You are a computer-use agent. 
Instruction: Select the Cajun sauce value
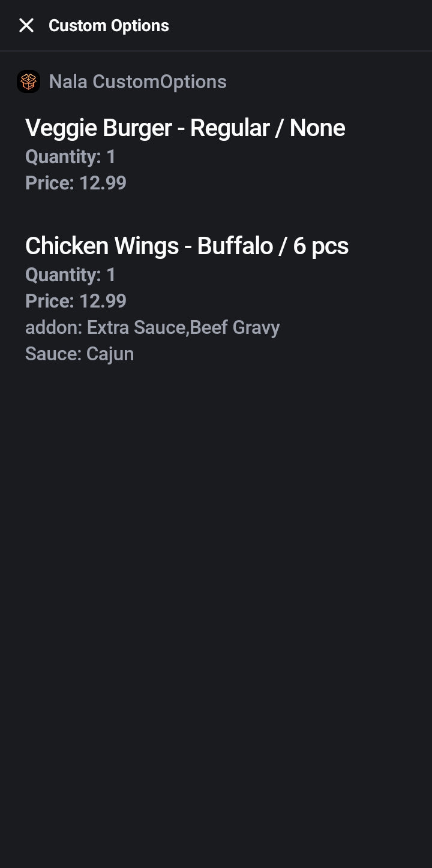(110, 354)
